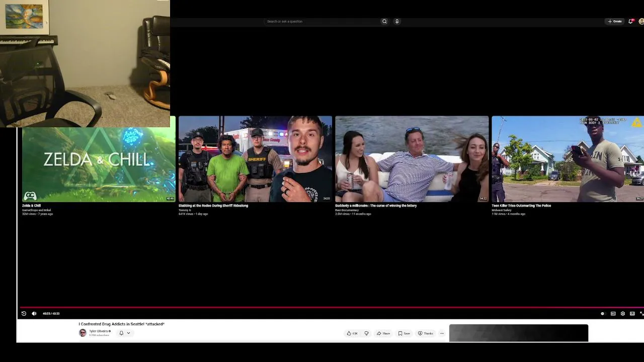
Task: Click the red video progress bar
Action: coord(332,307)
